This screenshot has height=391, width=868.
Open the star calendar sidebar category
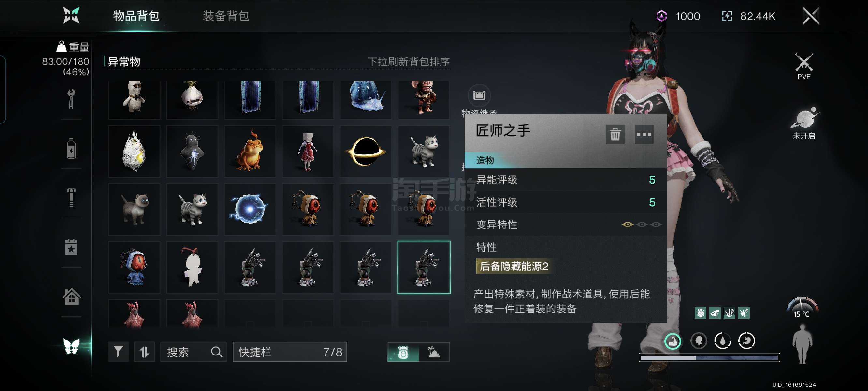click(x=71, y=247)
